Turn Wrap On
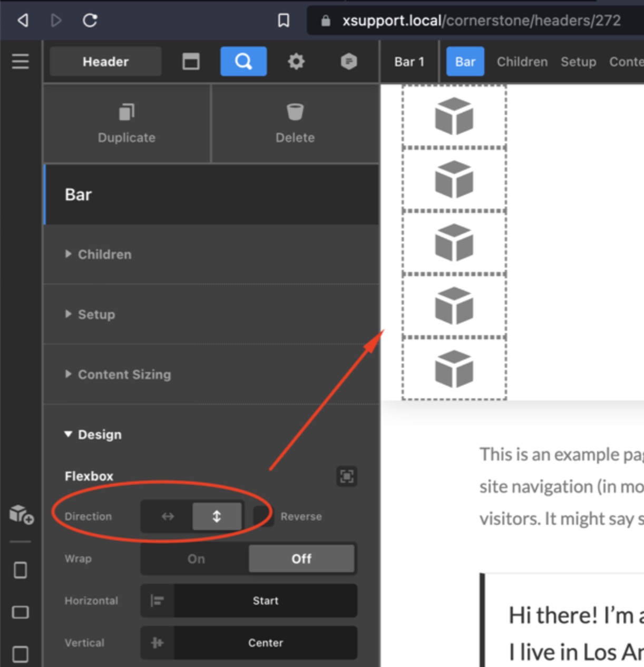Screen dimensions: 644x667 click(x=196, y=558)
